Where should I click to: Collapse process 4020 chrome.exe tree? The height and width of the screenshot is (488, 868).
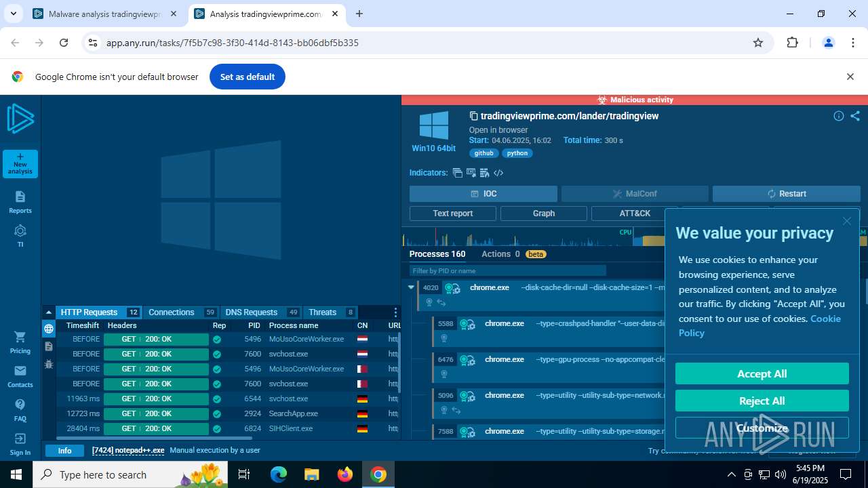tap(411, 287)
